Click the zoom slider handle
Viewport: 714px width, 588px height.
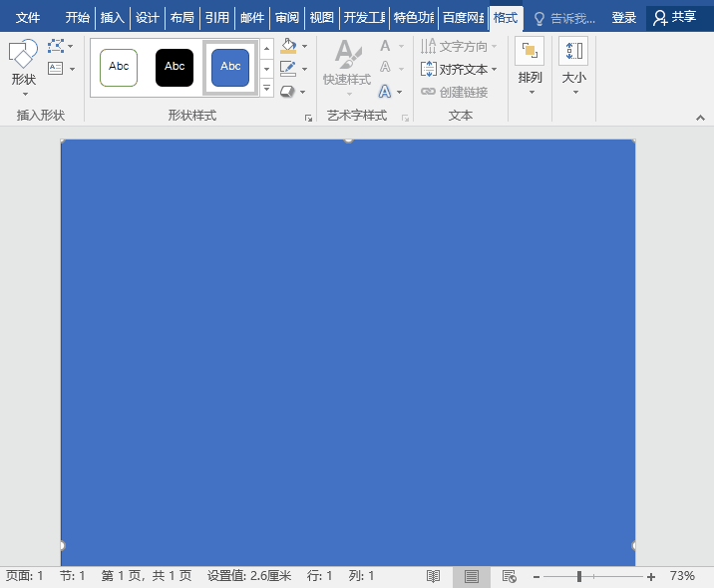point(578,577)
